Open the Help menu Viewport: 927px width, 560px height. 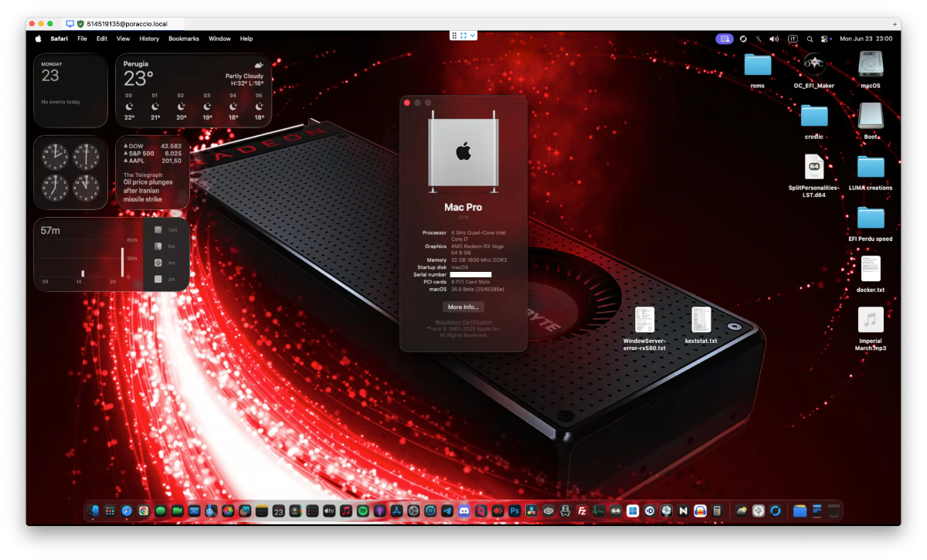click(246, 39)
